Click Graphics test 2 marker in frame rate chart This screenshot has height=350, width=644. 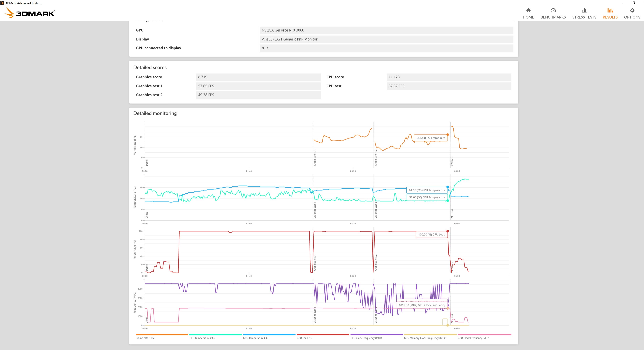pyautogui.click(x=376, y=158)
